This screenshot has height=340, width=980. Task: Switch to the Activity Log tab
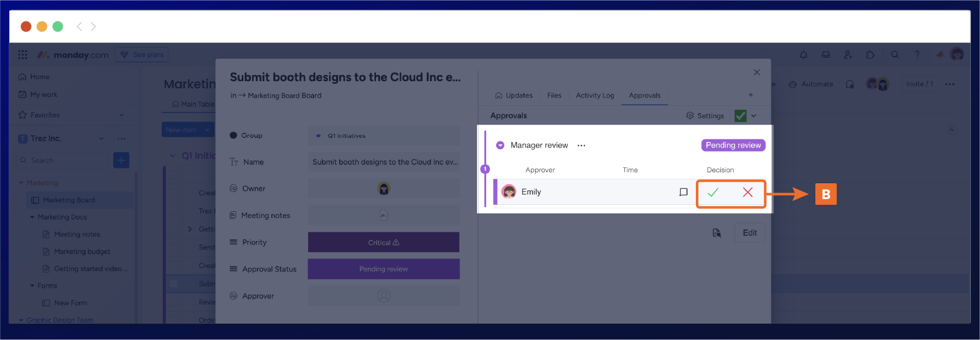[x=594, y=95]
